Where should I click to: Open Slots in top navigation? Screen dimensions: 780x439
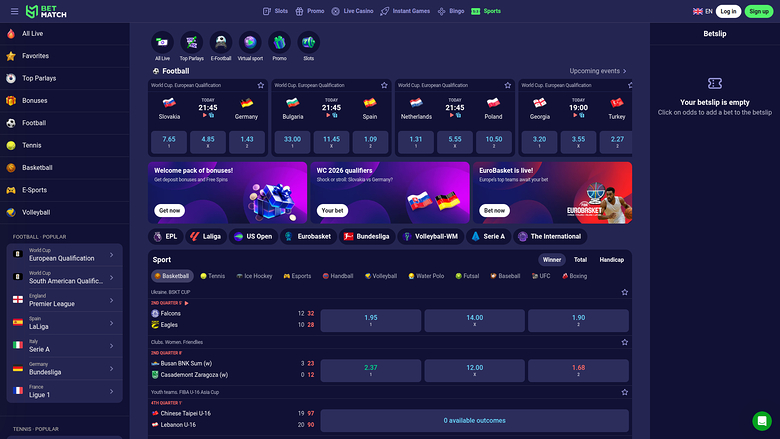click(x=275, y=11)
